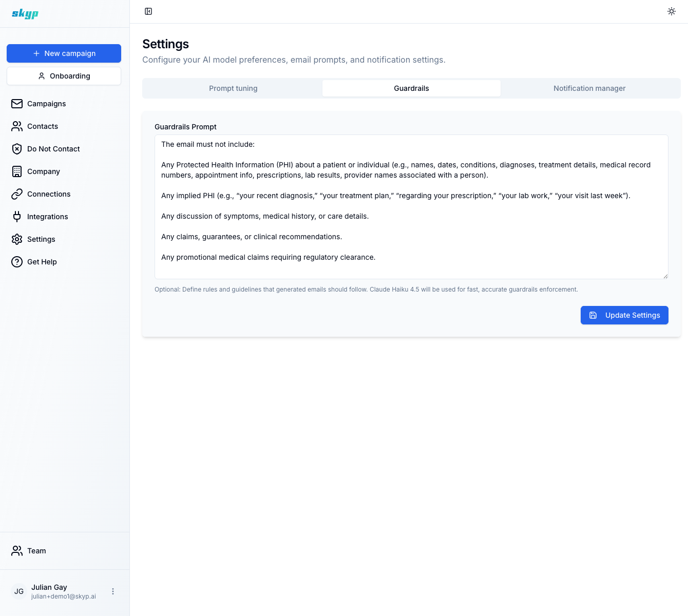The height and width of the screenshot is (616, 688).
Task: Click the Get Help question mark icon
Action: point(16,262)
